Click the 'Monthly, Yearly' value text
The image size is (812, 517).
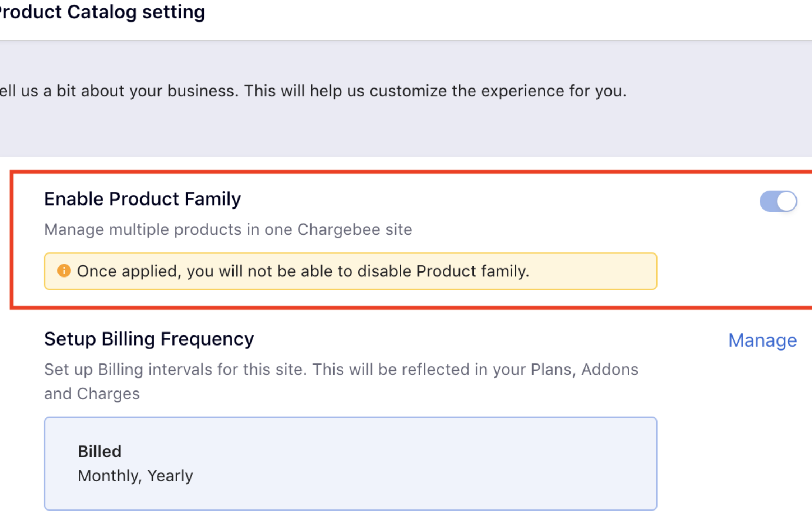tap(135, 476)
